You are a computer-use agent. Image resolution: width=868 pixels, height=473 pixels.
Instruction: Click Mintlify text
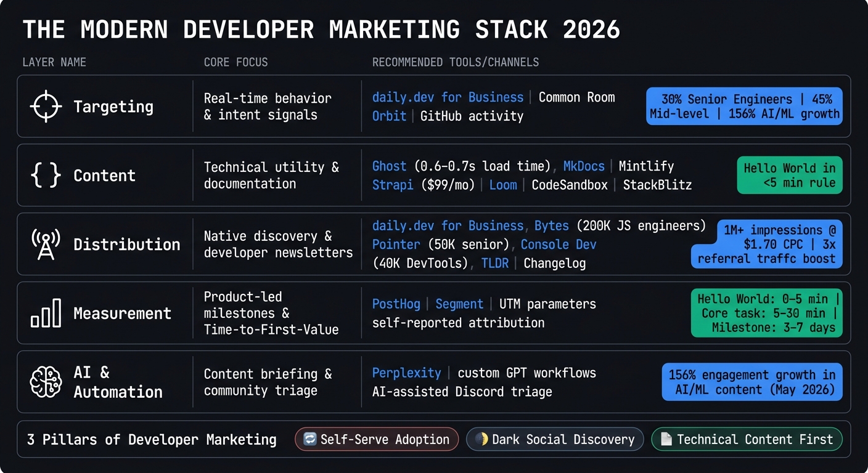pos(646,166)
